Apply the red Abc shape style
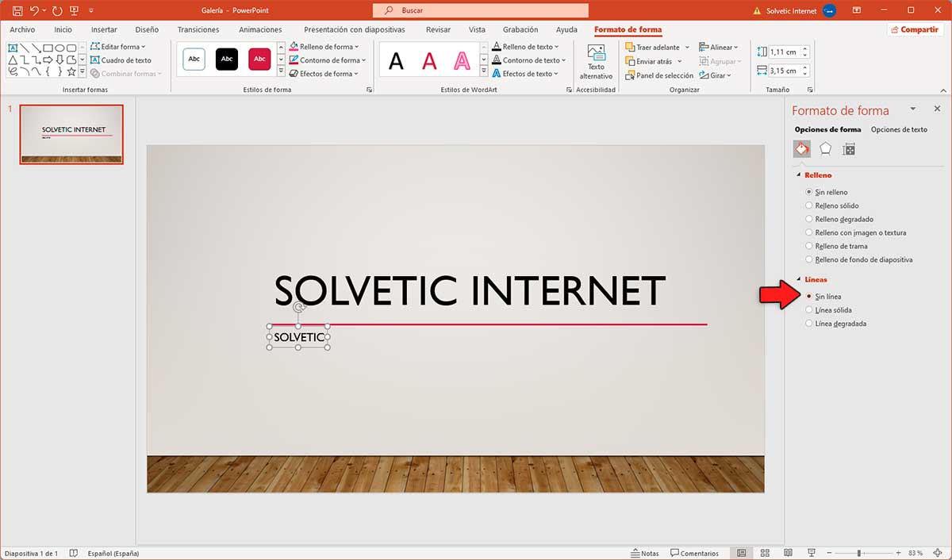The image size is (952, 560). click(x=259, y=59)
